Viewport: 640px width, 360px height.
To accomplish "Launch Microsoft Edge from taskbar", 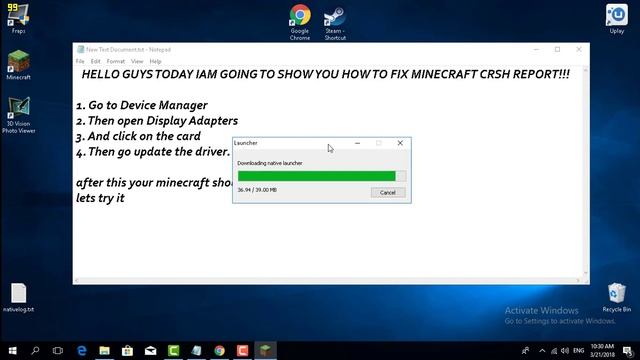I will [x=82, y=351].
